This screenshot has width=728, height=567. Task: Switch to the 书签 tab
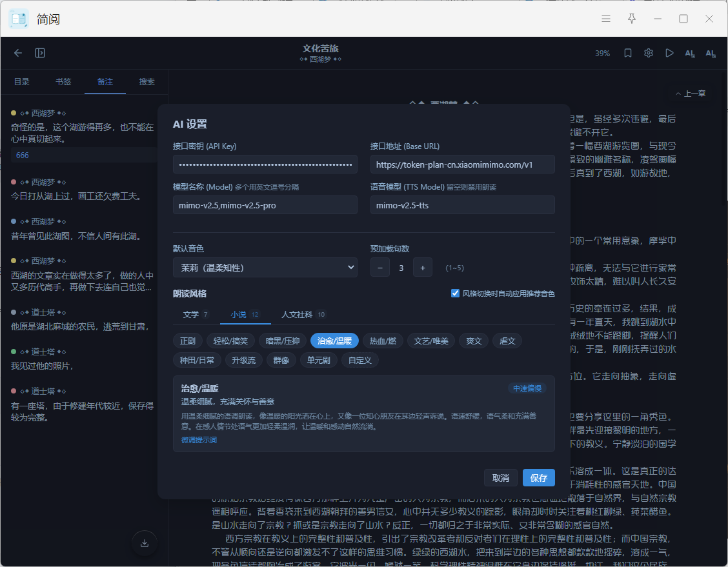click(x=64, y=82)
